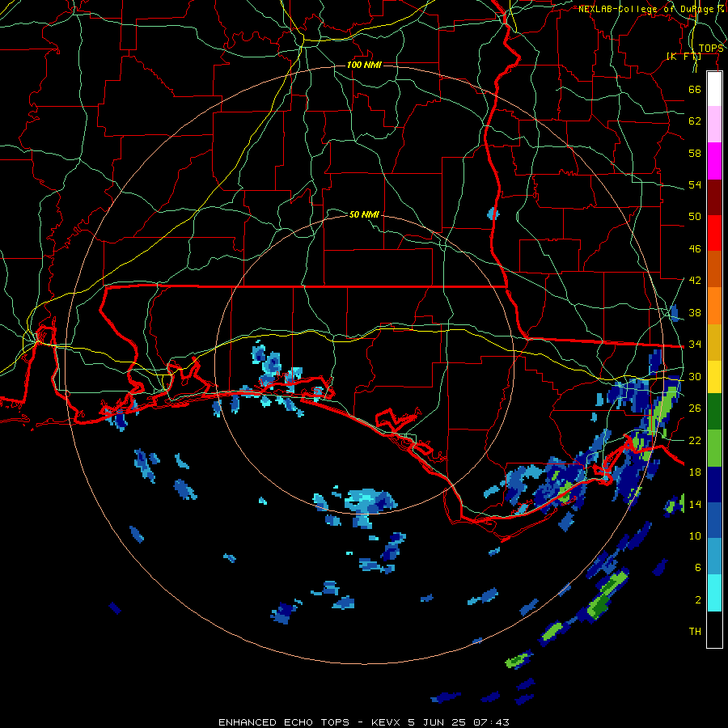The height and width of the screenshot is (728, 728).
Task: Click the white swatch atop the tops legend
Action: (714, 89)
